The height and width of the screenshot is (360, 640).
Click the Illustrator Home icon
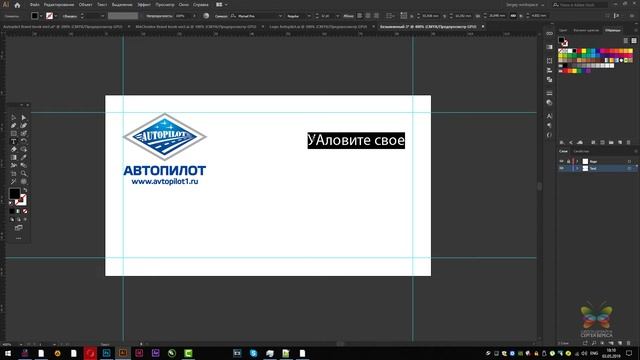(17, 5)
